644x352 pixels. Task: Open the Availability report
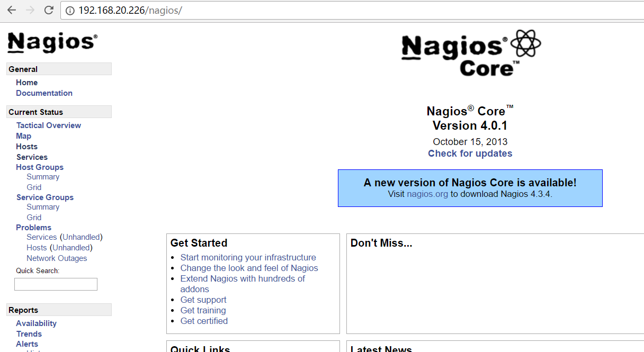[x=36, y=323]
